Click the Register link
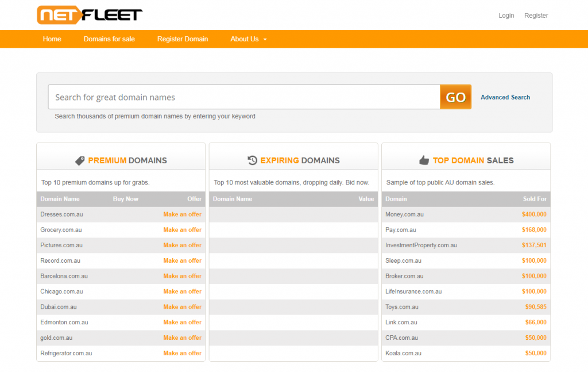The image size is (588, 372). (536, 16)
